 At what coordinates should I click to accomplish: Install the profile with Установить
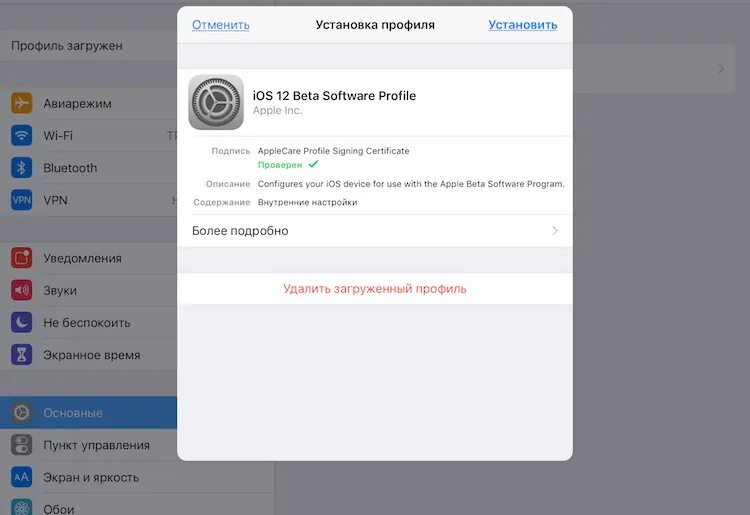point(523,25)
